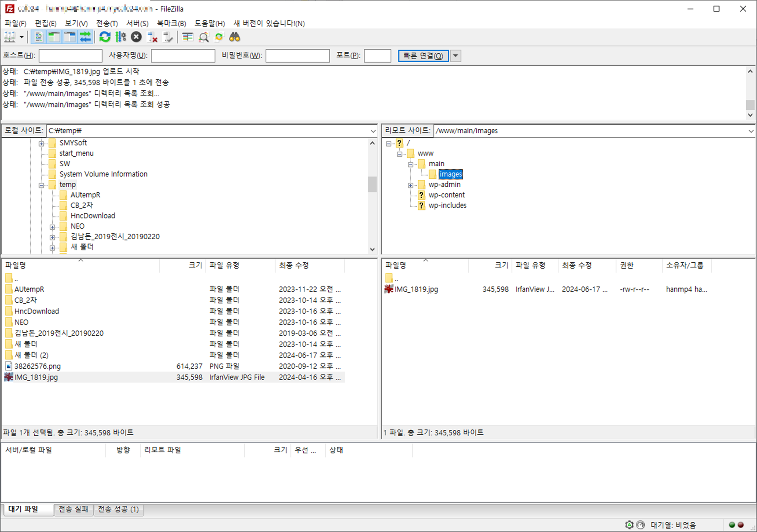
Task: Cancel the current operation
Action: tap(136, 37)
